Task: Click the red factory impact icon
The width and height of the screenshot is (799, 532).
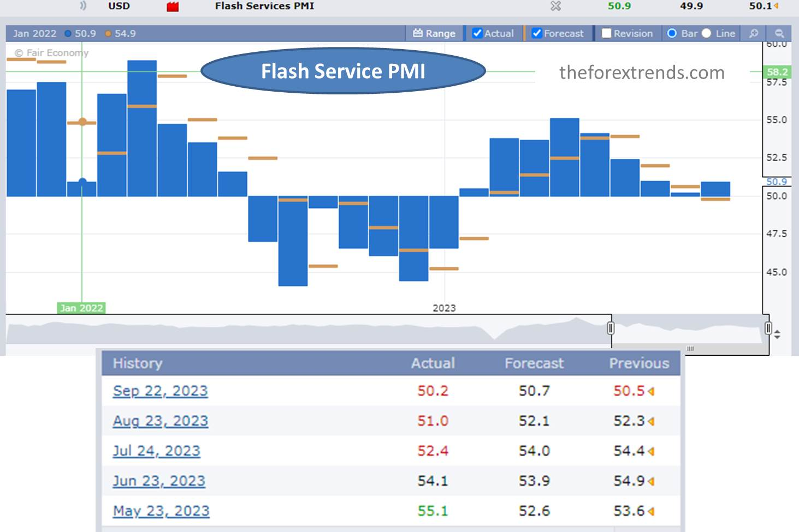Action: coord(173,7)
